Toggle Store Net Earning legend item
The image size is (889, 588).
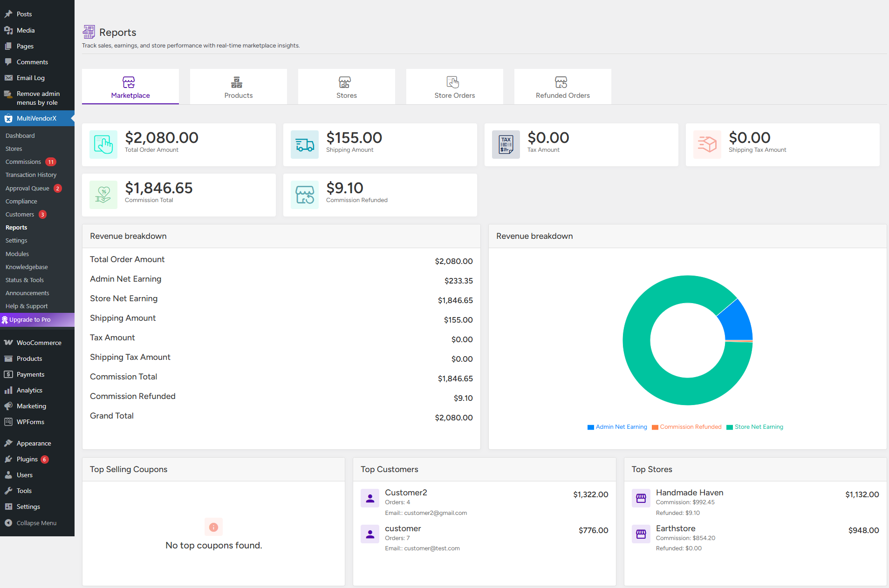tap(755, 427)
